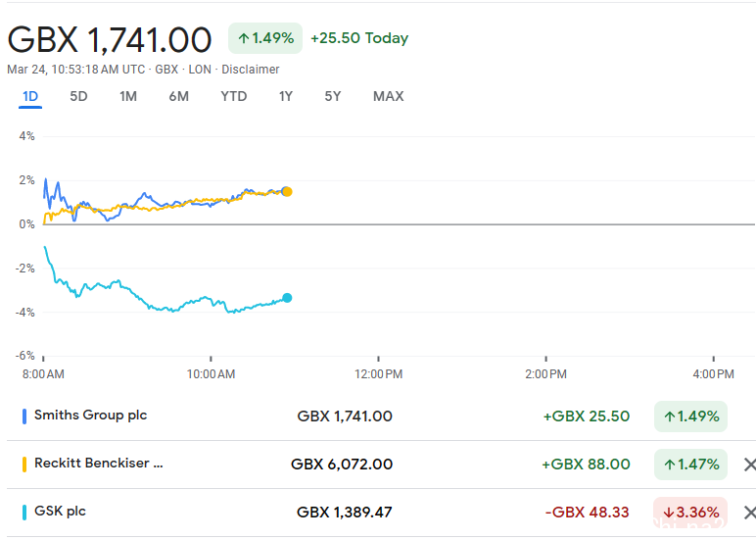The width and height of the screenshot is (756, 539).
Task: Open the Disclaimer link
Action: coord(251,70)
